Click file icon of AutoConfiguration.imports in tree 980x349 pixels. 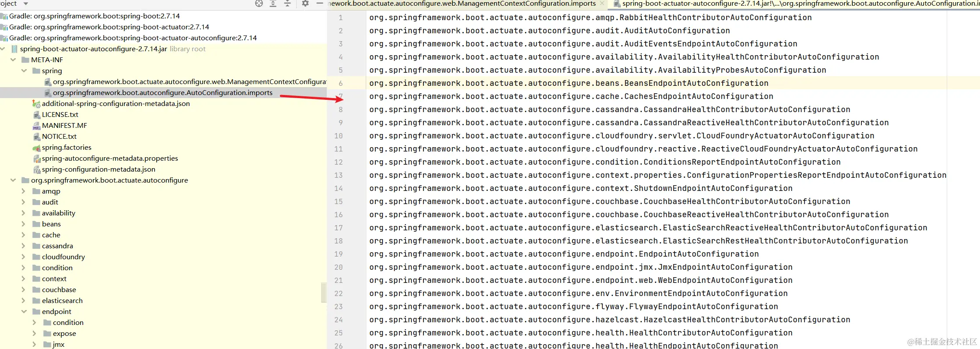pyautogui.click(x=48, y=93)
